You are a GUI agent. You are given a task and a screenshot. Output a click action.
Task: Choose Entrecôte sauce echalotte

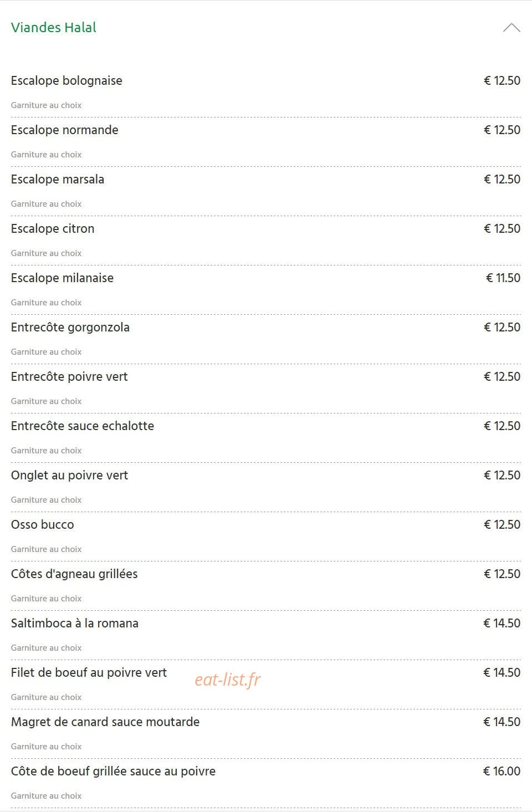[x=83, y=426]
